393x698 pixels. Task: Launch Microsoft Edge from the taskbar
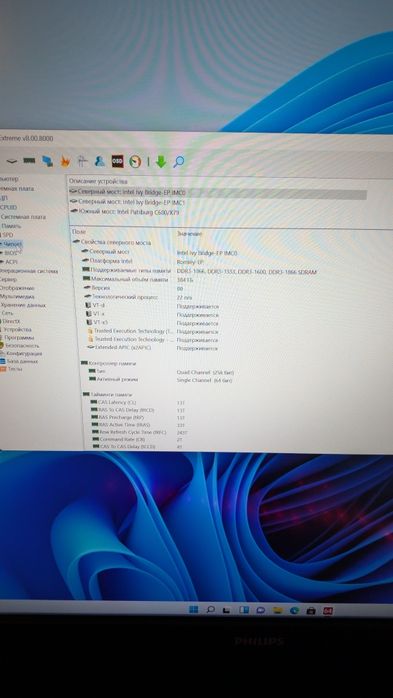coord(294,611)
